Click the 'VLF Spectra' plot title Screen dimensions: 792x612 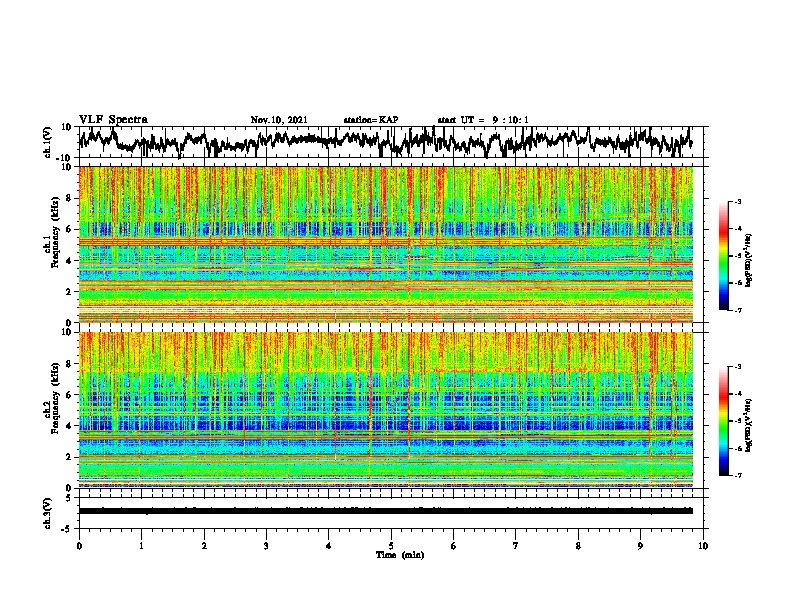point(113,120)
